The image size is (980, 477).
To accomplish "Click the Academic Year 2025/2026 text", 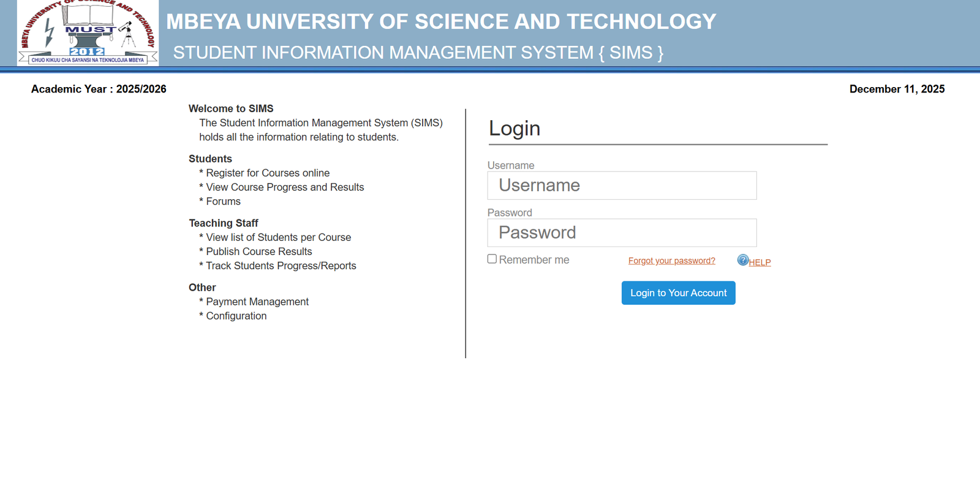I will pos(99,89).
